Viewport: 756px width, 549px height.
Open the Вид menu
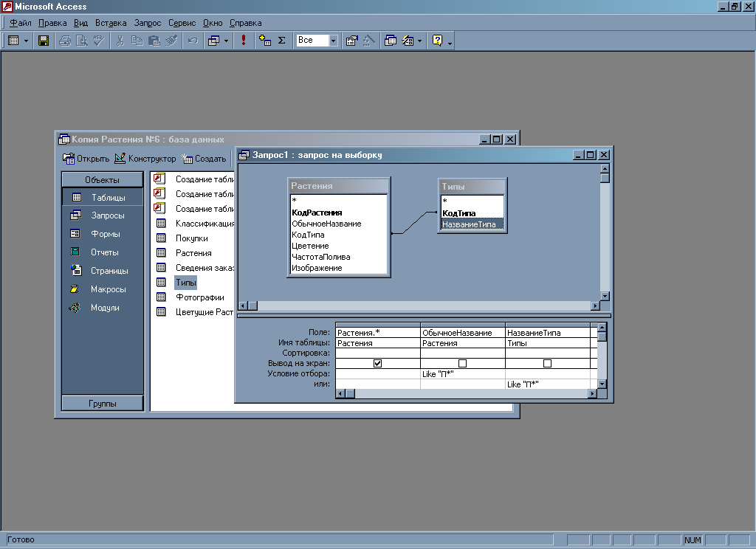coord(80,23)
